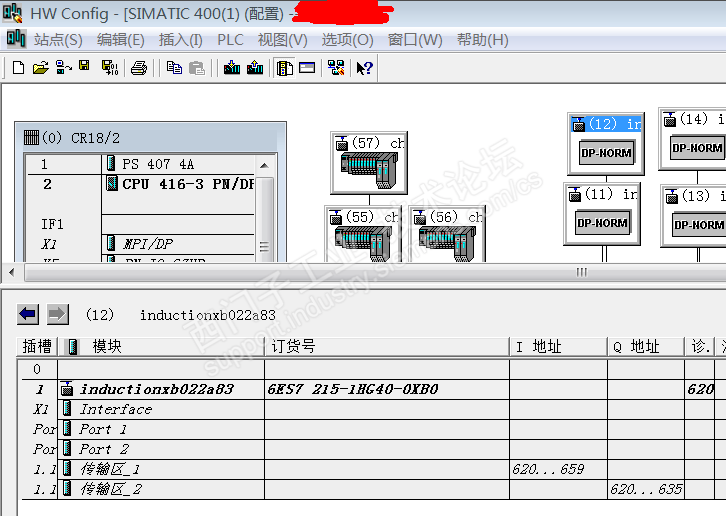Click the I 地址 column header
The image size is (726, 516).
(x=558, y=346)
